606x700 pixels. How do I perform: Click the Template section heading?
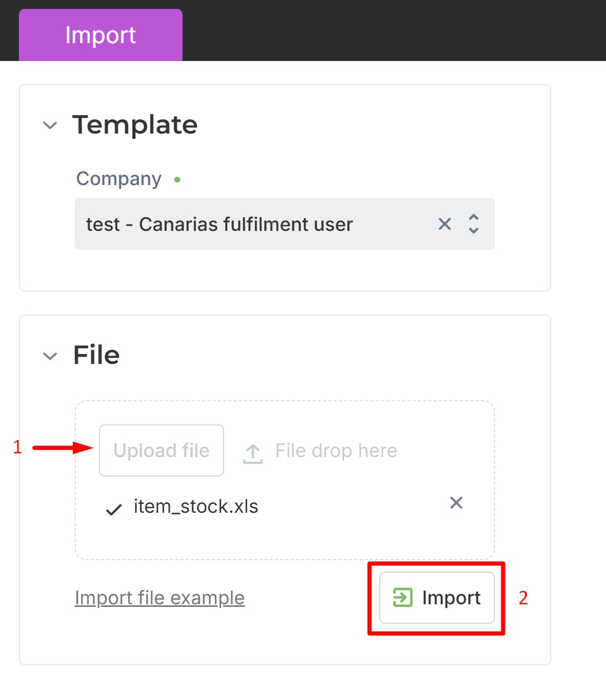(x=135, y=125)
